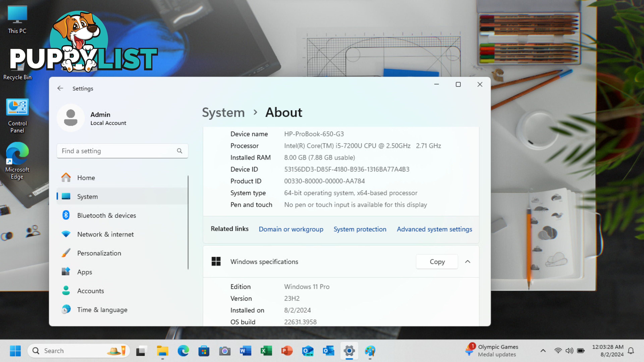Open the This PC desktop icon
This screenshot has width=644, height=362.
tap(17, 19)
